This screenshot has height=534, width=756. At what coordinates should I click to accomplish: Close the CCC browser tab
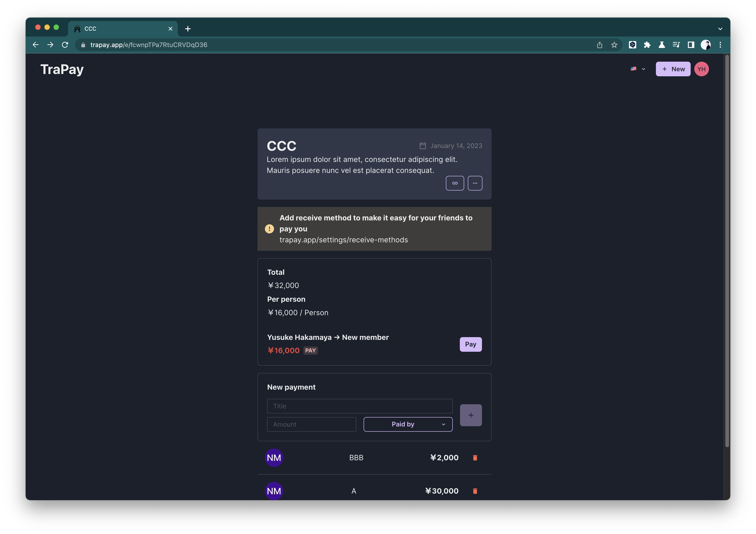170,29
